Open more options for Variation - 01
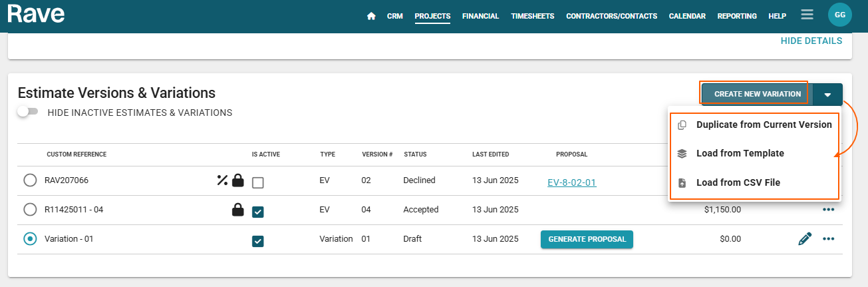This screenshot has width=868, height=287. pos(828,239)
